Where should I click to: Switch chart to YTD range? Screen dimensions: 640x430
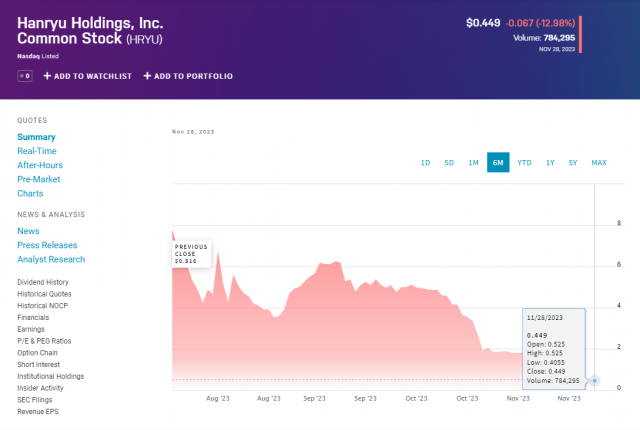point(524,162)
